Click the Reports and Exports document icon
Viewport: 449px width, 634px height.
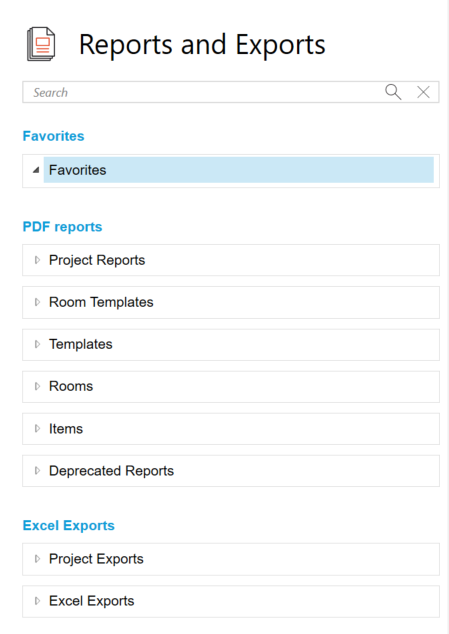41,44
